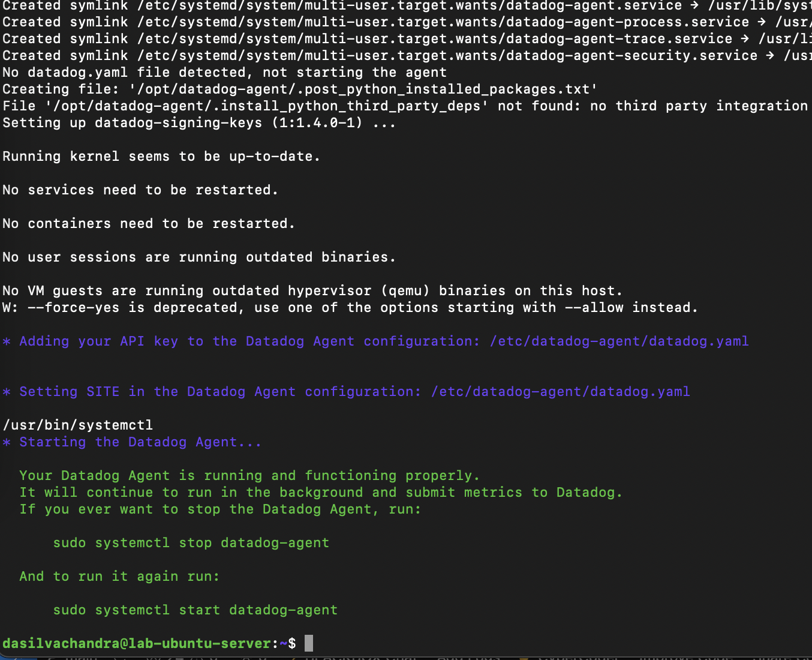Viewport: 812px width, 660px height.
Task: Click the terminal cursor block after the $ prompt
Action: pyautogui.click(x=309, y=643)
